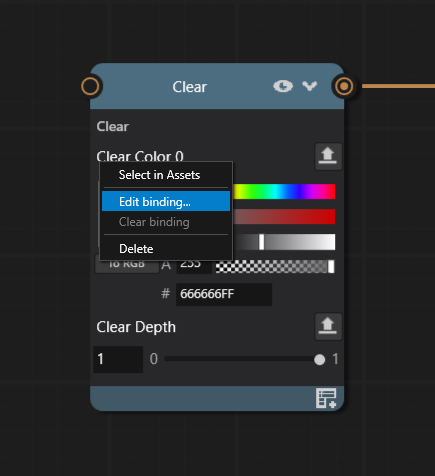Click the rainbow hue slider bar
Screen dimensions: 435x476
coord(284,191)
